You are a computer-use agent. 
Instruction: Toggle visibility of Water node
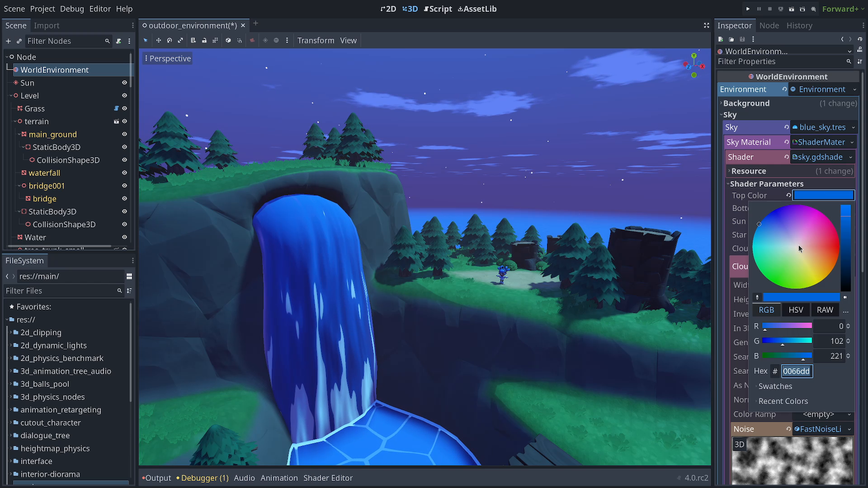click(x=125, y=237)
